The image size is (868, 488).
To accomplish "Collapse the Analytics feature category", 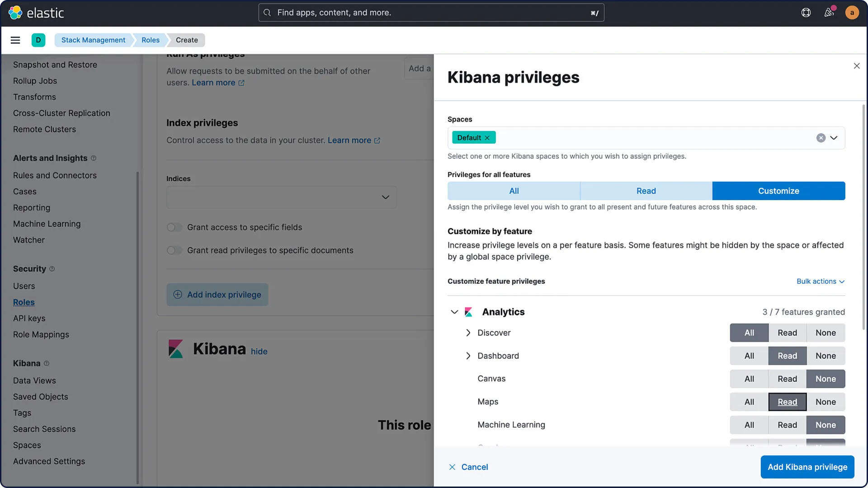I will pos(454,312).
